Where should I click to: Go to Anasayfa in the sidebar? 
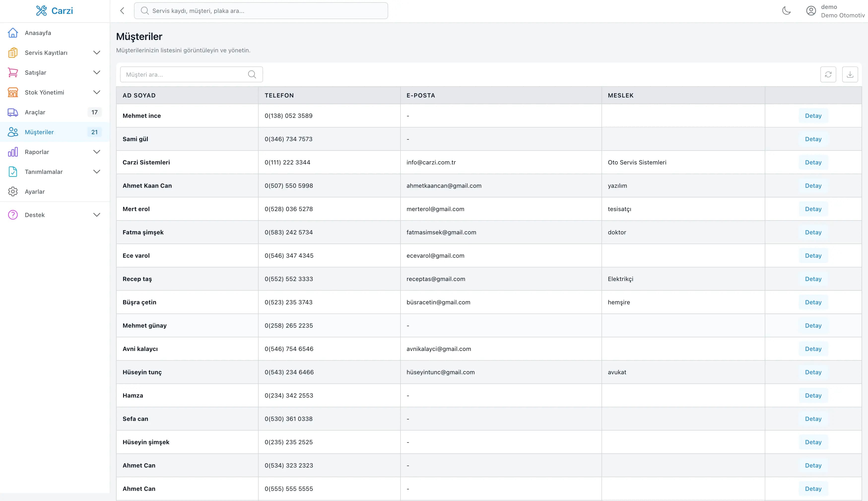pos(55,33)
